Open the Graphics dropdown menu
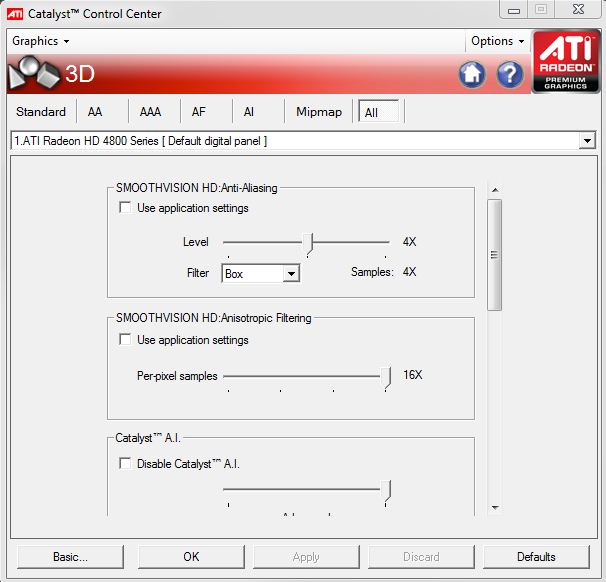Viewport: 606px width, 582px height. pos(41,41)
